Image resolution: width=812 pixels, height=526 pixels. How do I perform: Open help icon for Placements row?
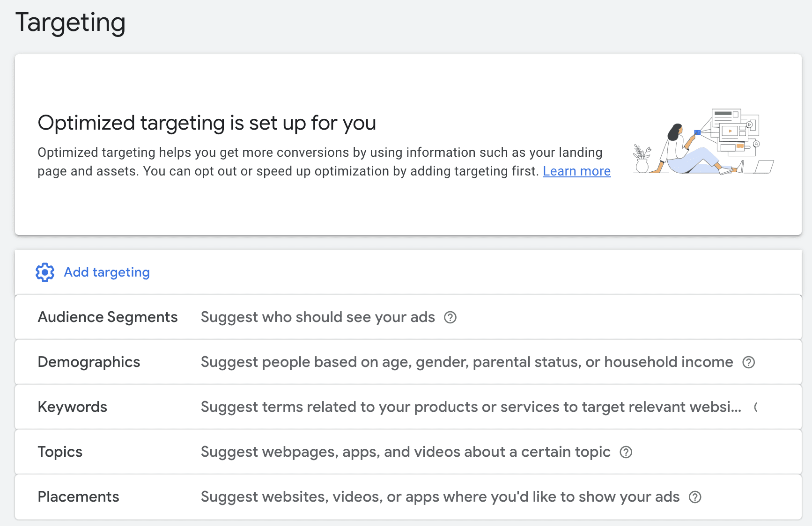pos(695,497)
